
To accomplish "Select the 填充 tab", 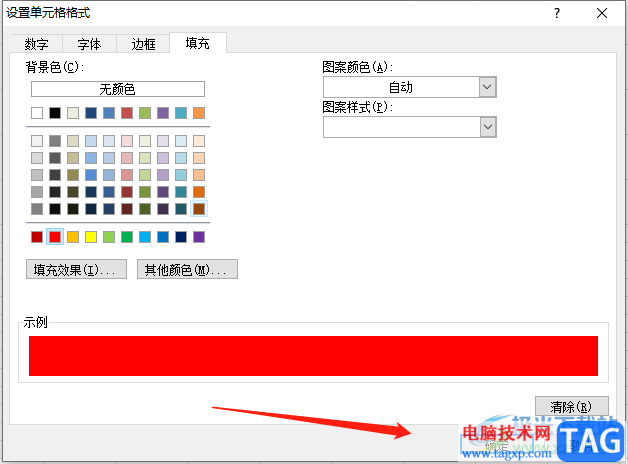I will click(198, 43).
